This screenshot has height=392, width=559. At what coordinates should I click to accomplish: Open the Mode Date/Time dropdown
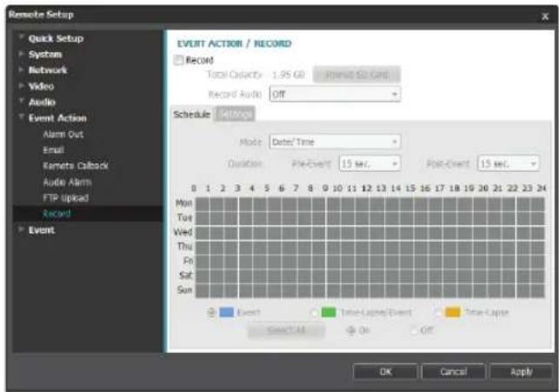click(x=335, y=142)
